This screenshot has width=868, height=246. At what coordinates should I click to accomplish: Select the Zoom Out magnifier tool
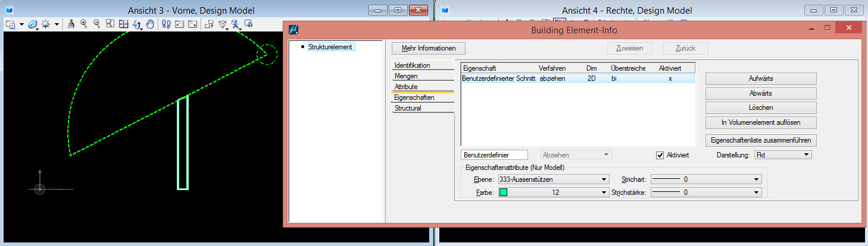coord(97,24)
